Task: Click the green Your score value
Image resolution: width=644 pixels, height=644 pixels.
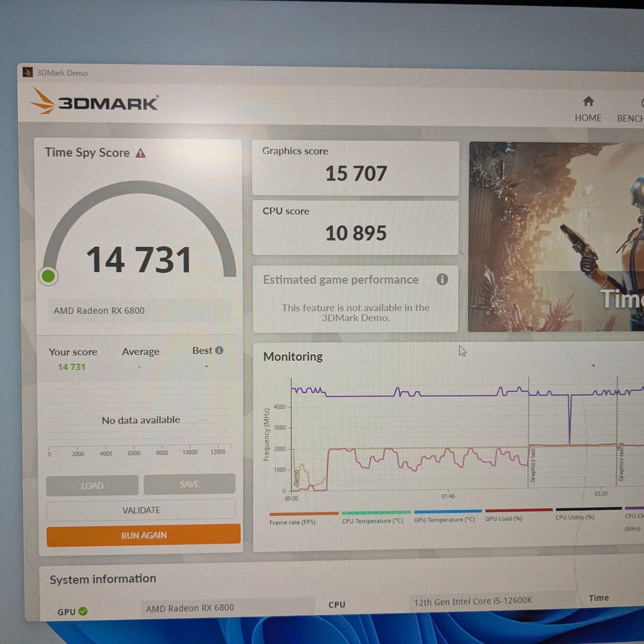Action: [x=72, y=367]
